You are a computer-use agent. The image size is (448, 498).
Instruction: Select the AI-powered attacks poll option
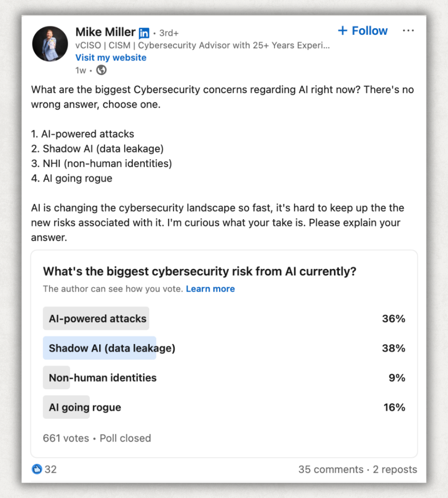224,318
